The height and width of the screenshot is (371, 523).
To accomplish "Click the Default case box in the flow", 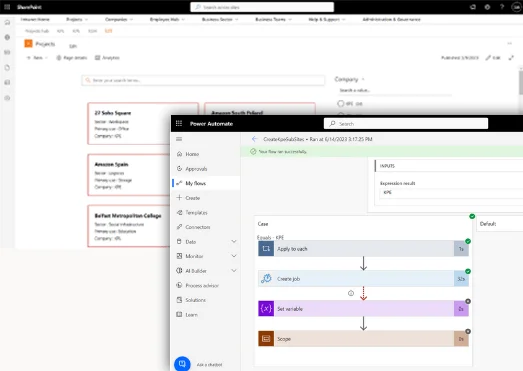I will 500,224.
